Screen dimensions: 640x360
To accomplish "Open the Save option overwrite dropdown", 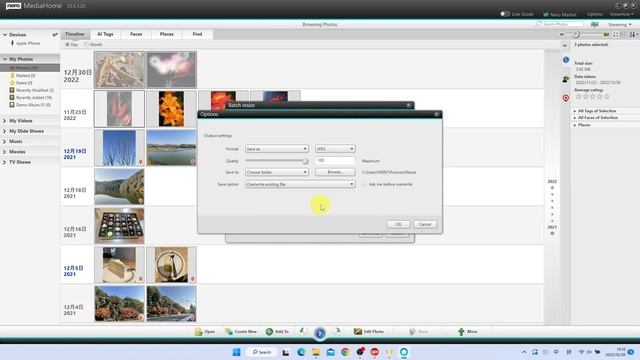I will (x=300, y=184).
